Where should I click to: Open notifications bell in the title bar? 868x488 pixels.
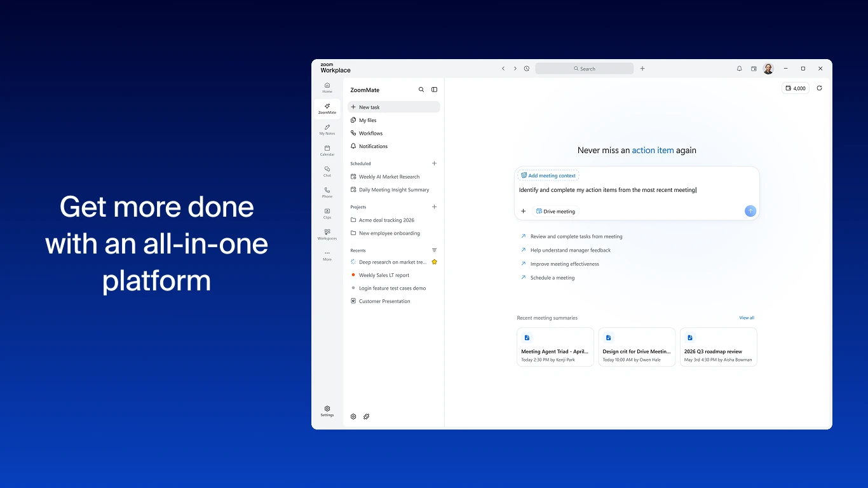tap(739, 69)
